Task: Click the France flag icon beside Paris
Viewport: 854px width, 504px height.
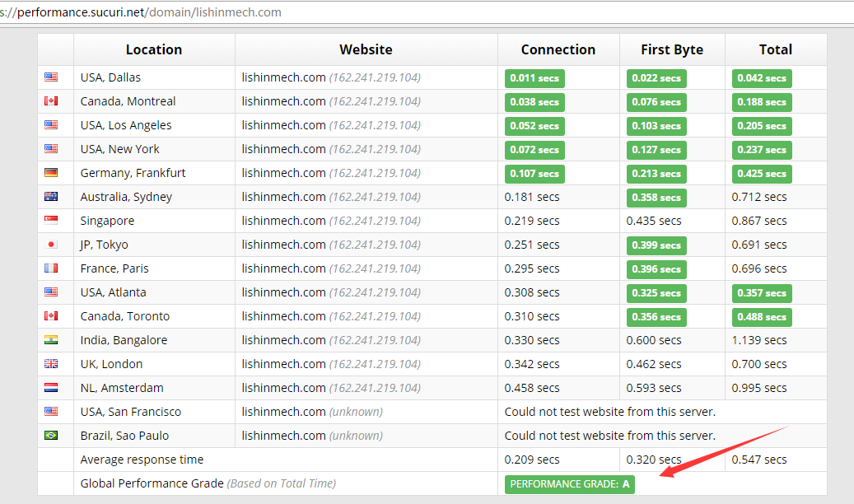Action: point(51,268)
